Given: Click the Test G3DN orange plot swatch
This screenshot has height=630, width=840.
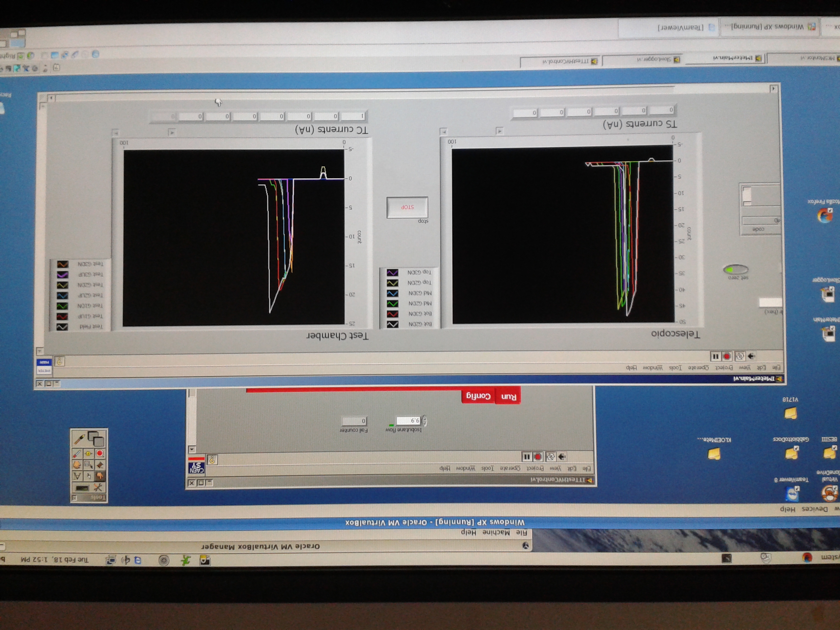Looking at the screenshot, I should tap(63, 264).
